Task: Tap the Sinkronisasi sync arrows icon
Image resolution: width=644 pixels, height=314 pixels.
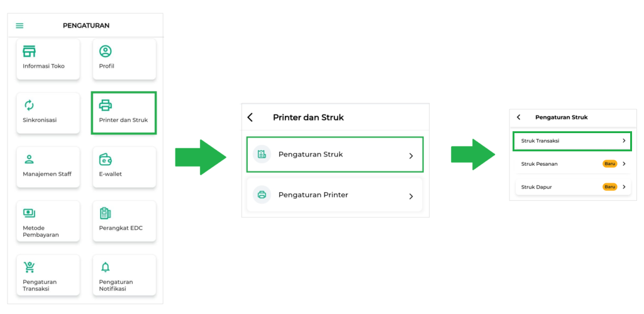Action: (x=29, y=106)
